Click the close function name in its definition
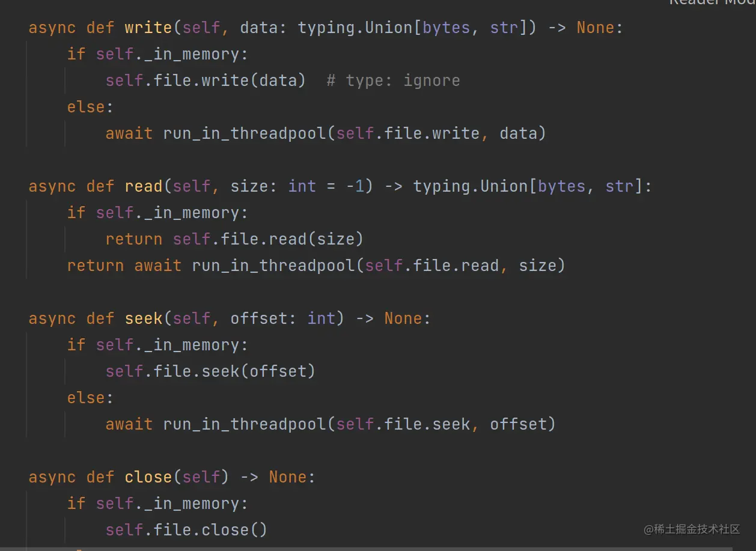756x551 pixels. (148, 477)
